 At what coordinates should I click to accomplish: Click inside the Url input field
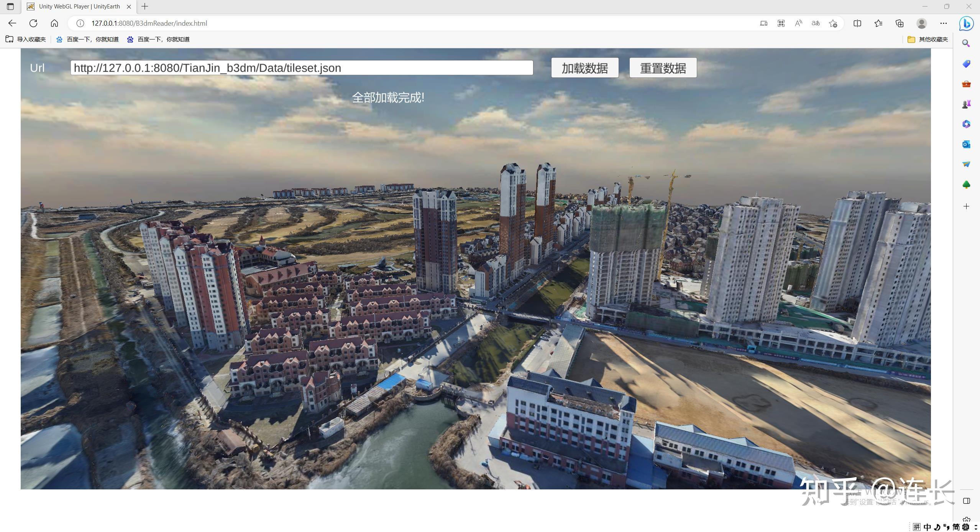coord(299,68)
